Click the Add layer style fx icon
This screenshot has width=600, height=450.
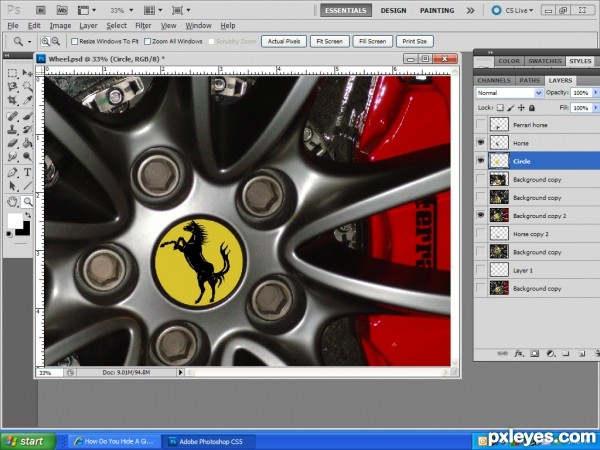tap(518, 354)
